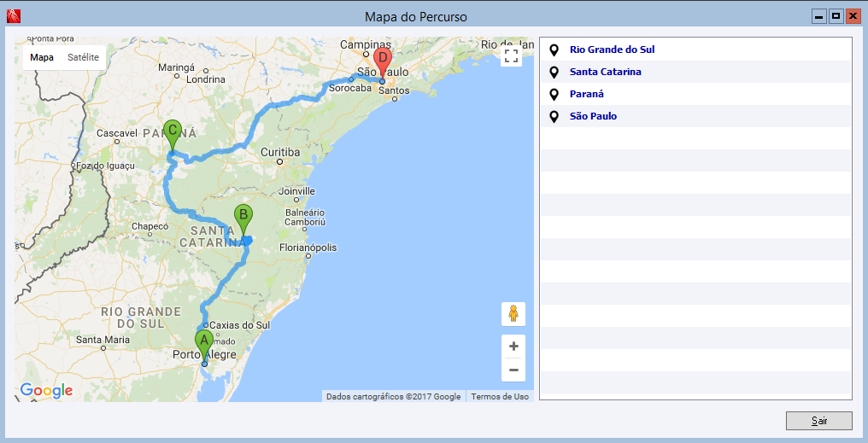Click pin icon beside São Paulo
The width and height of the screenshot is (868, 443).
point(554,116)
